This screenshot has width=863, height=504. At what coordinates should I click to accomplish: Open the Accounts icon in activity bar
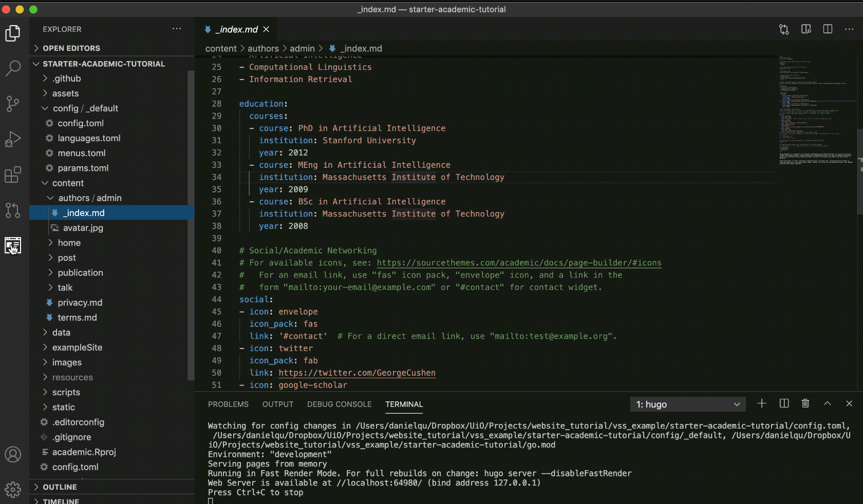click(x=13, y=454)
